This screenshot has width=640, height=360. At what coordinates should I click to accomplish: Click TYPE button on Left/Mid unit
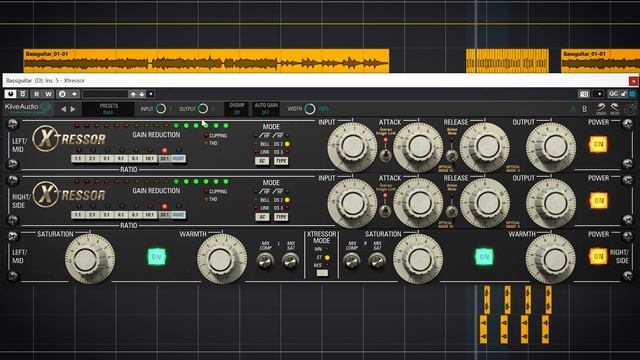coord(281,161)
